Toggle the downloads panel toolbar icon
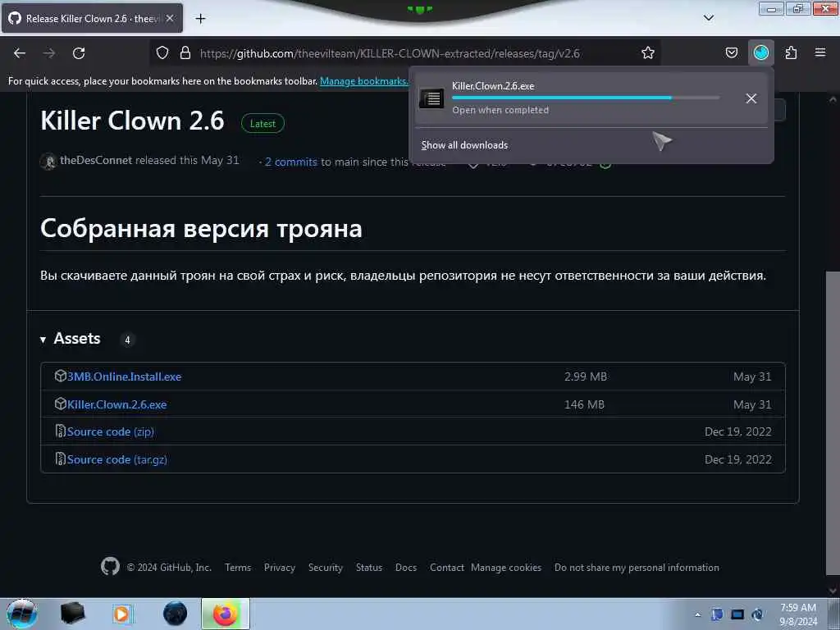The image size is (840, 630). [x=760, y=52]
